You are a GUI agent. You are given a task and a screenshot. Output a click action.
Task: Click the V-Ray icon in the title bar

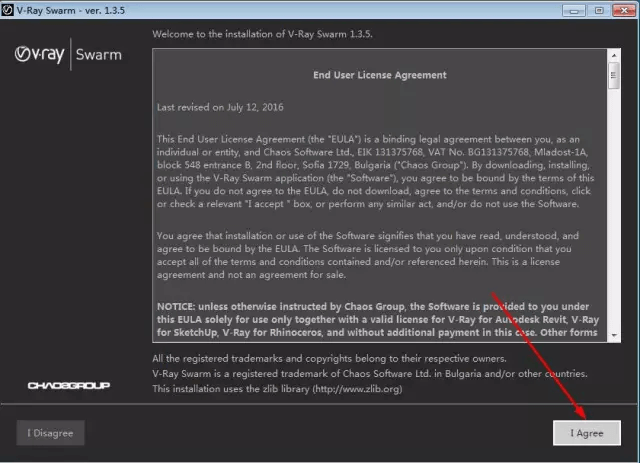click(x=7, y=10)
